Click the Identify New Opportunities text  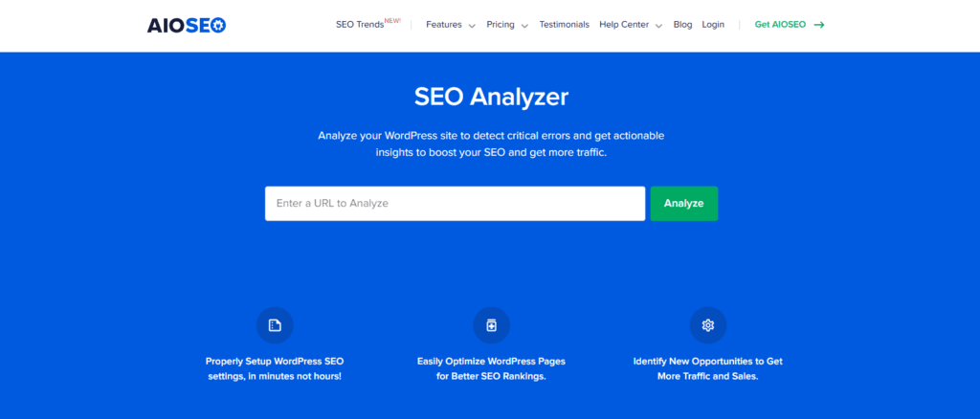tap(708, 368)
